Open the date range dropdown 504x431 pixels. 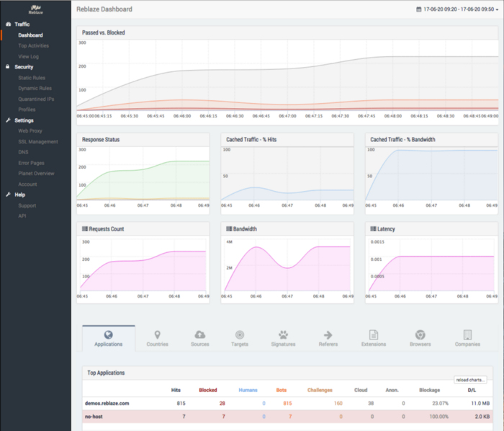click(x=457, y=9)
